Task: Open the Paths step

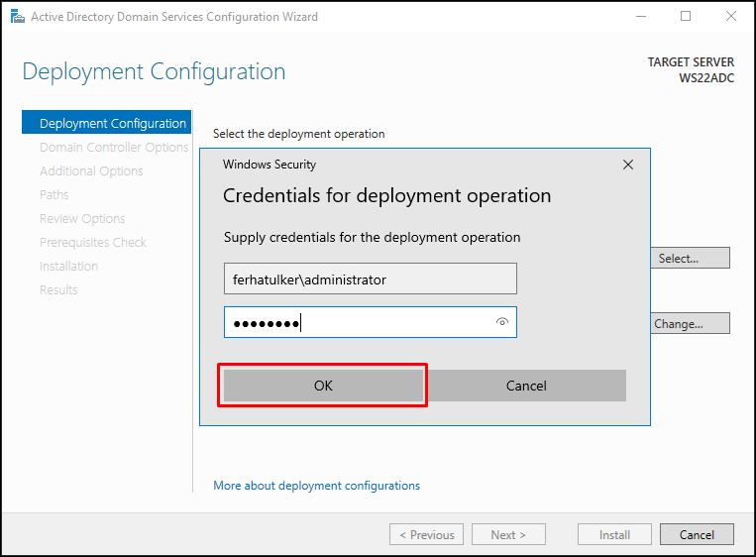Action: pos(54,195)
